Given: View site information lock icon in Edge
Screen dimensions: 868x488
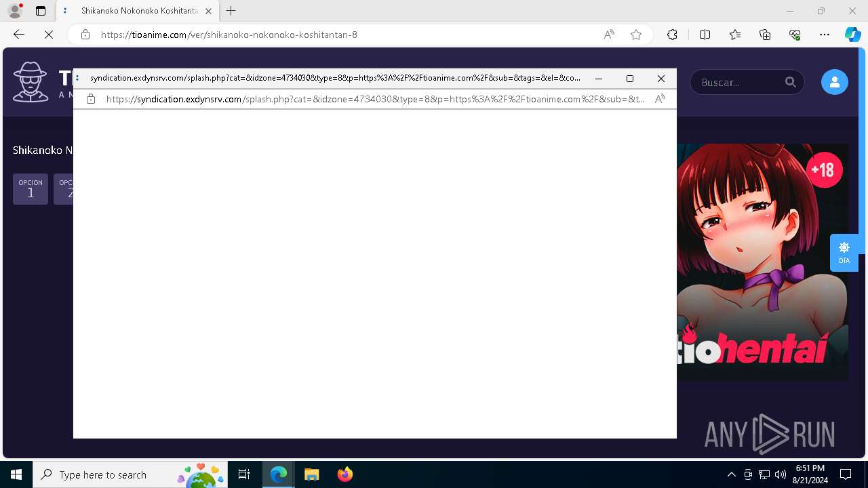Looking at the screenshot, I should [85, 35].
